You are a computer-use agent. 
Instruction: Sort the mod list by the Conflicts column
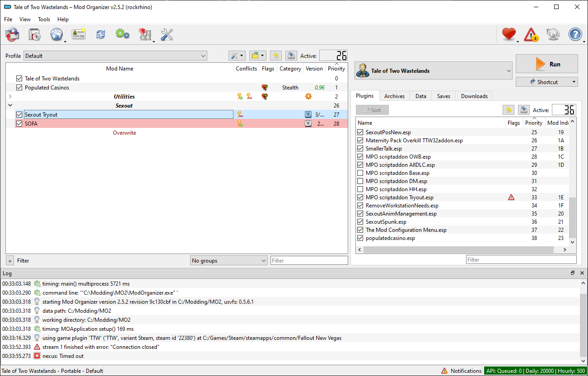click(246, 69)
